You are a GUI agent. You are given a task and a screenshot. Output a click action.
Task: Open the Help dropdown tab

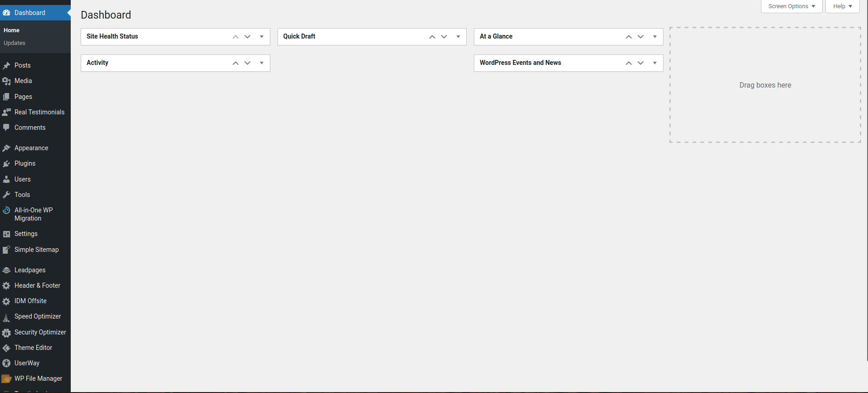842,6
